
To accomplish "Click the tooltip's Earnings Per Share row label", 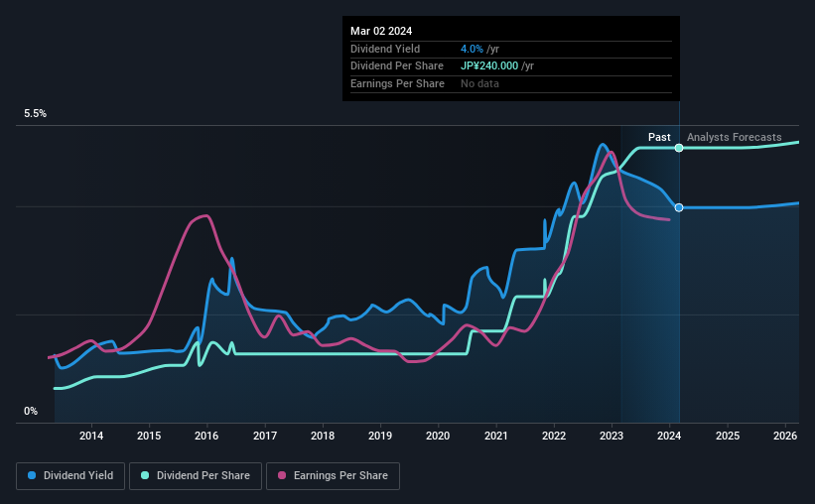I will click(397, 83).
